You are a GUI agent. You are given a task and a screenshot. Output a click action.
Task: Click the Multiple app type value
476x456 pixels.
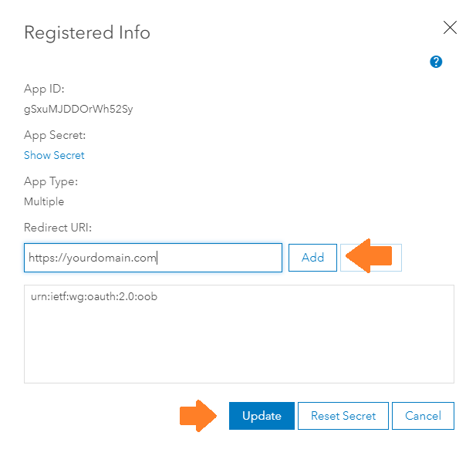pos(44,201)
